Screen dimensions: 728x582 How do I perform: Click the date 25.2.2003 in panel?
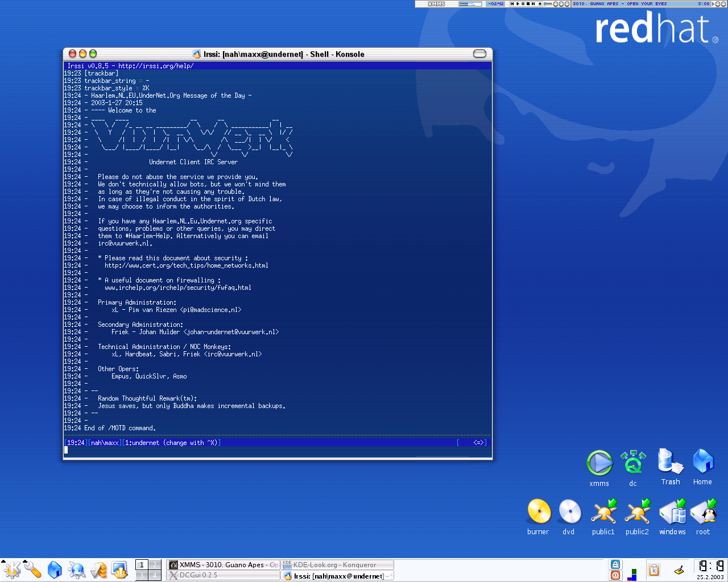click(710, 577)
